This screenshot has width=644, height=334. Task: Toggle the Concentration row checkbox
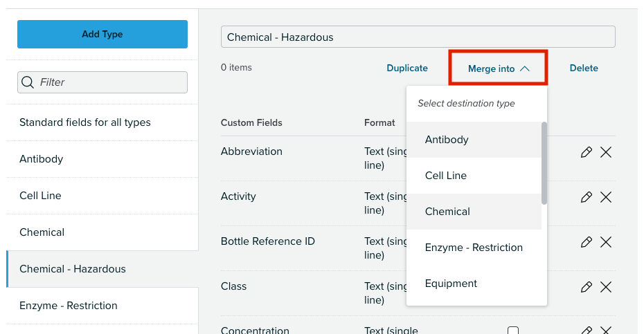click(x=513, y=331)
